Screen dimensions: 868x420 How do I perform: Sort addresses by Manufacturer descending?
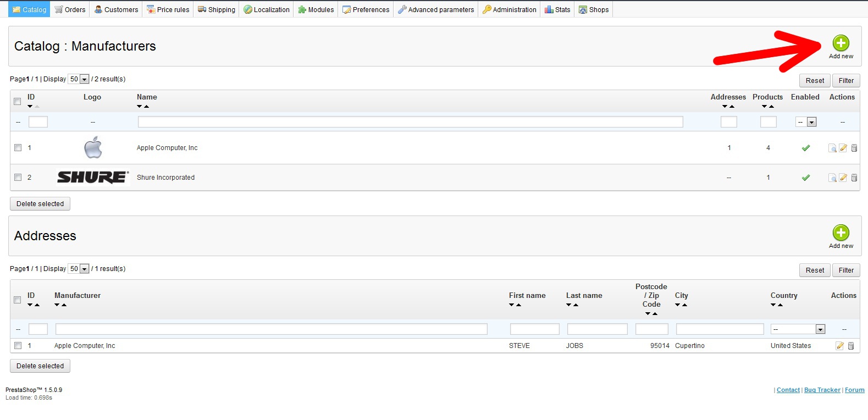coord(57,305)
